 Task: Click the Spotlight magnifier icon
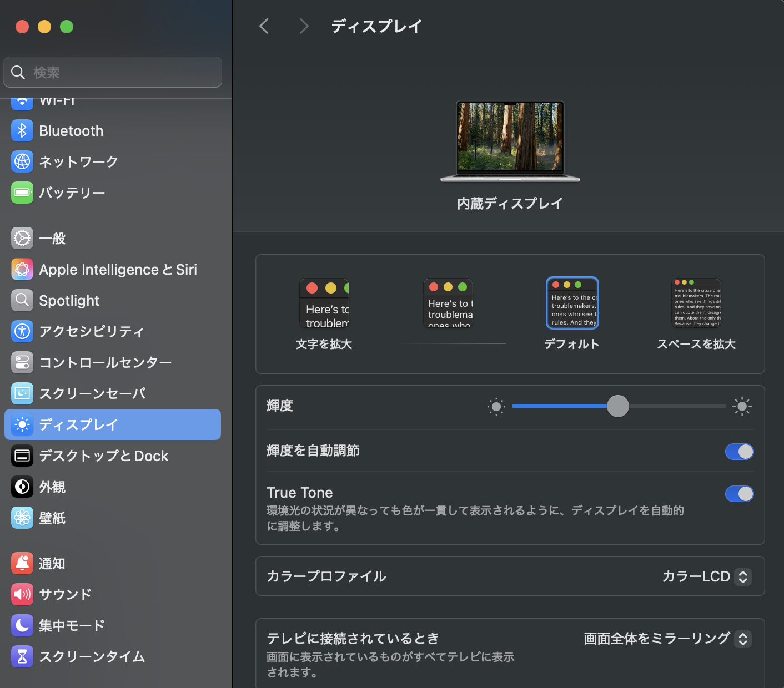click(22, 300)
